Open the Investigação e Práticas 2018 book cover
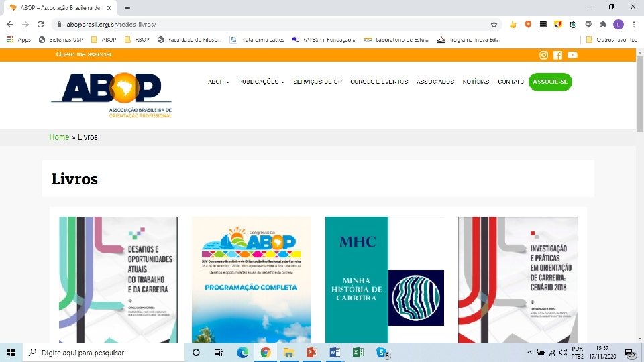 click(517, 280)
